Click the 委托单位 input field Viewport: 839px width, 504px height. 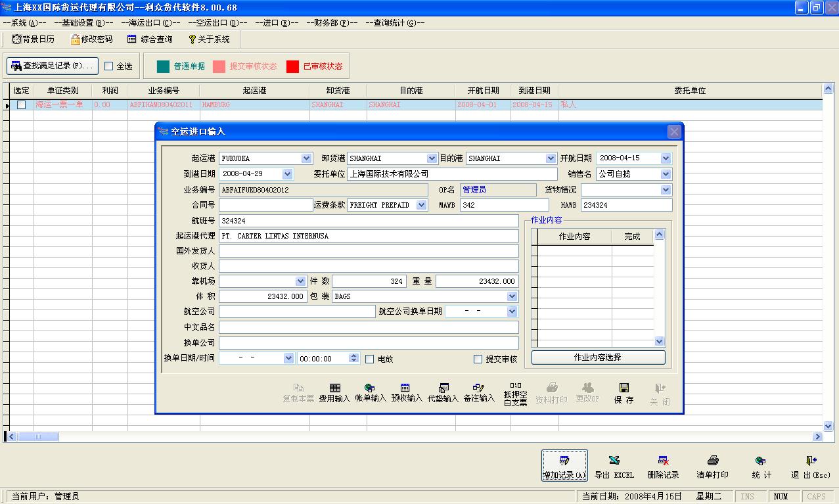(452, 174)
